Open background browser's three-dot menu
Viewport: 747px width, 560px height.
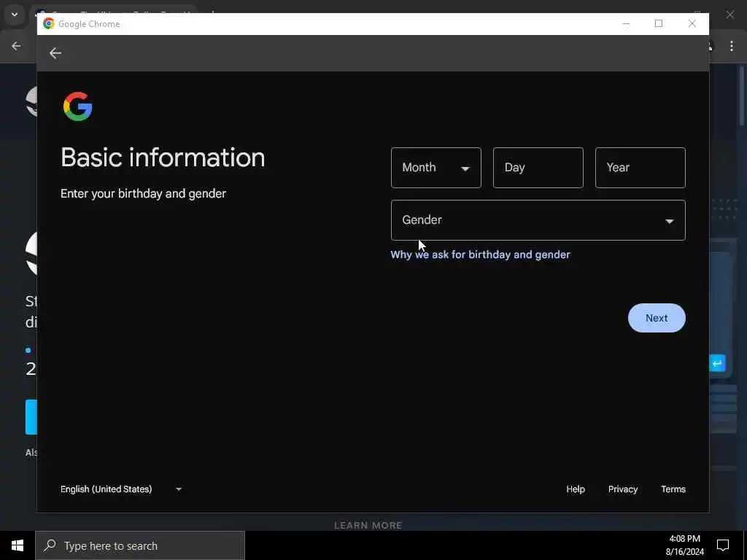(x=731, y=46)
